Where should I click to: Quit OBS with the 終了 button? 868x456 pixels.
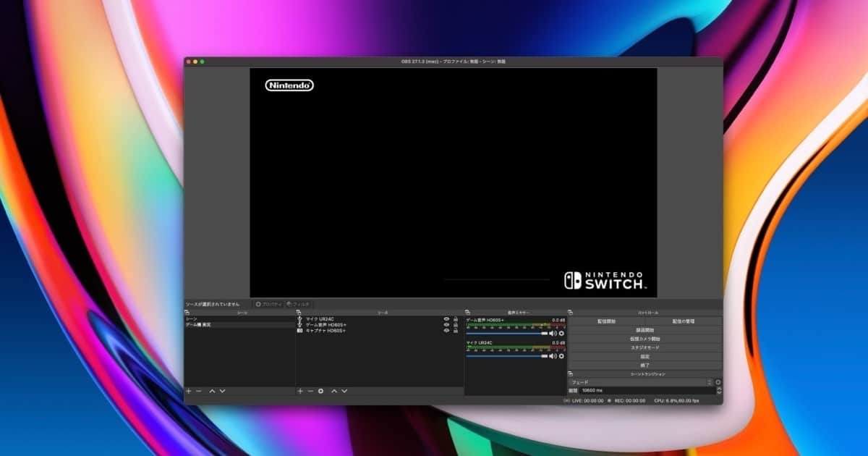pos(645,365)
